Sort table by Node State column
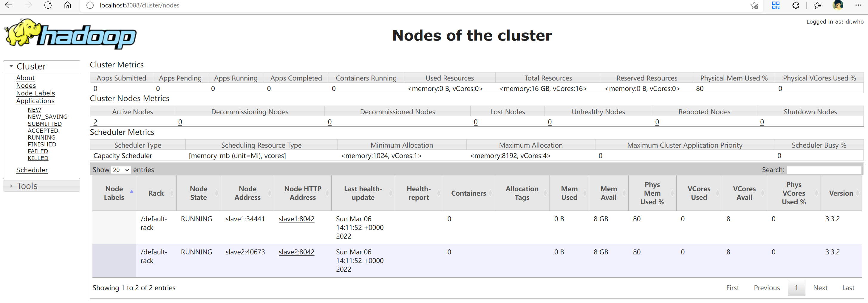This screenshot has width=868, height=303. click(x=199, y=193)
